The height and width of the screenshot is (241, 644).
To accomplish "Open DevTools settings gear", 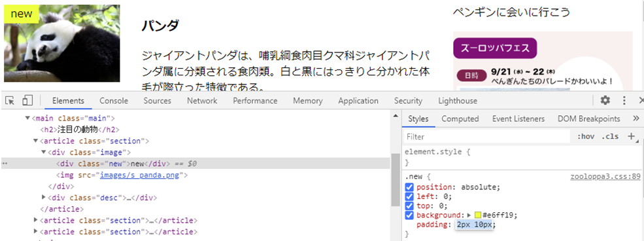I will [x=605, y=100].
